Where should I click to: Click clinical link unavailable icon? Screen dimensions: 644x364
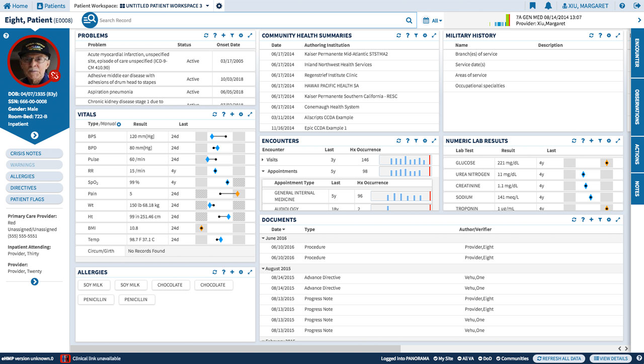click(65, 358)
